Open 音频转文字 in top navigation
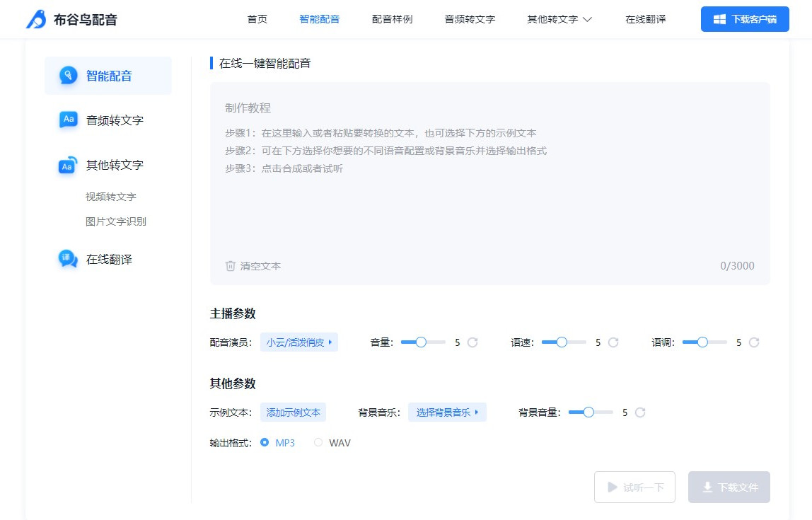The height and width of the screenshot is (520, 812). (470, 19)
